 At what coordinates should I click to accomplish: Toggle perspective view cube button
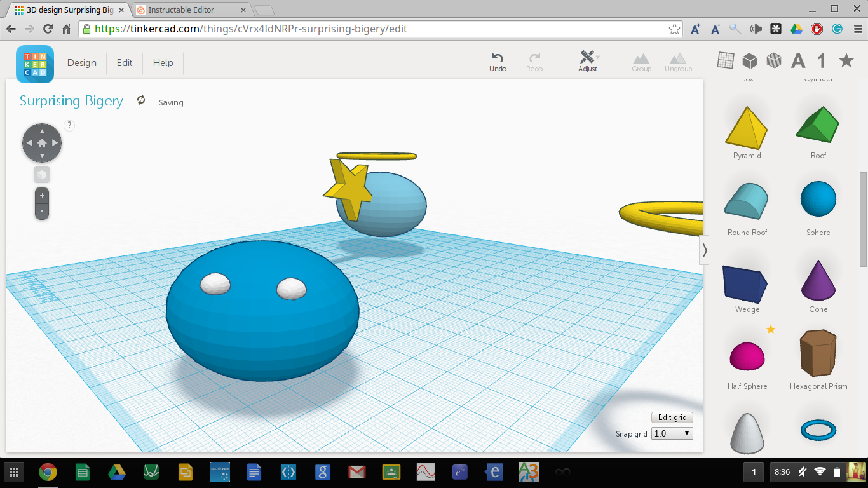(x=42, y=175)
